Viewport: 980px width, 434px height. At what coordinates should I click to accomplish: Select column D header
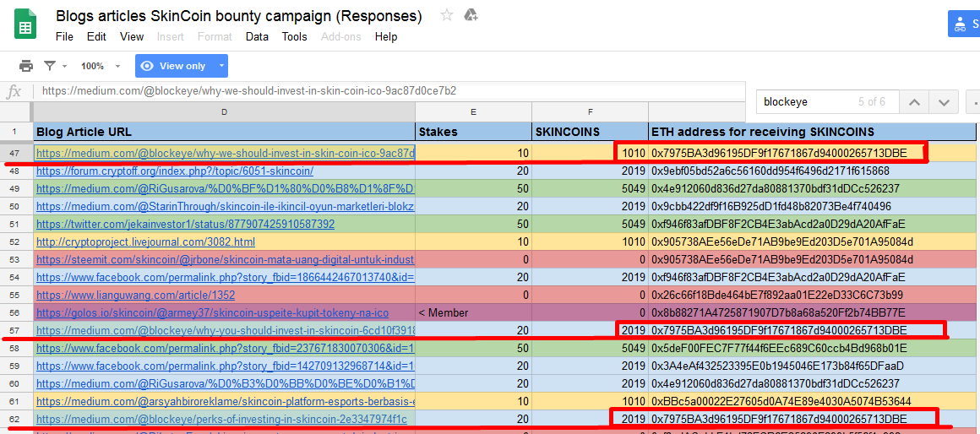click(x=224, y=111)
